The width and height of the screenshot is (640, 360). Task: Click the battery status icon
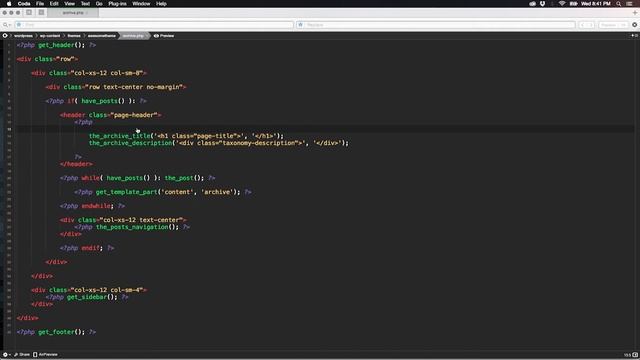[x=573, y=4]
